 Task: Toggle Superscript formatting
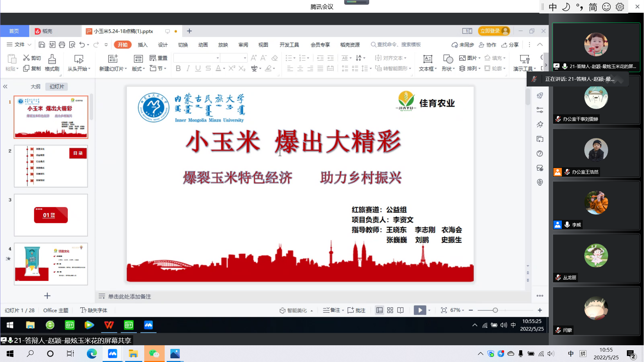click(x=232, y=68)
